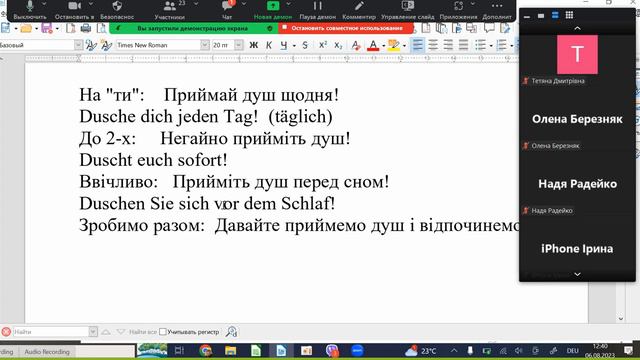This screenshot has width=640, height=360.
Task: Open File Explorer from taskbar
Action: pyautogui.click(x=231, y=351)
